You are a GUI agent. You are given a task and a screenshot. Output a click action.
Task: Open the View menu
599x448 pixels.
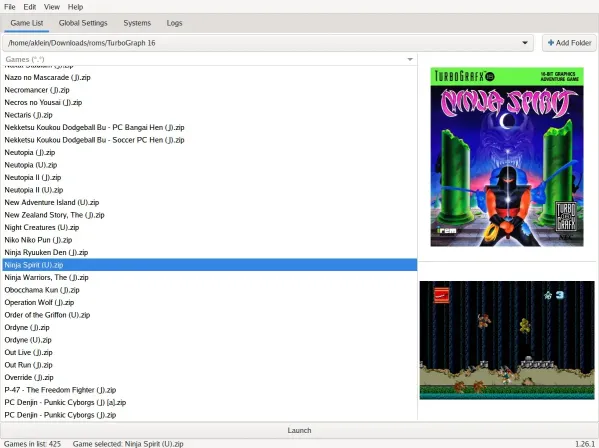52,7
